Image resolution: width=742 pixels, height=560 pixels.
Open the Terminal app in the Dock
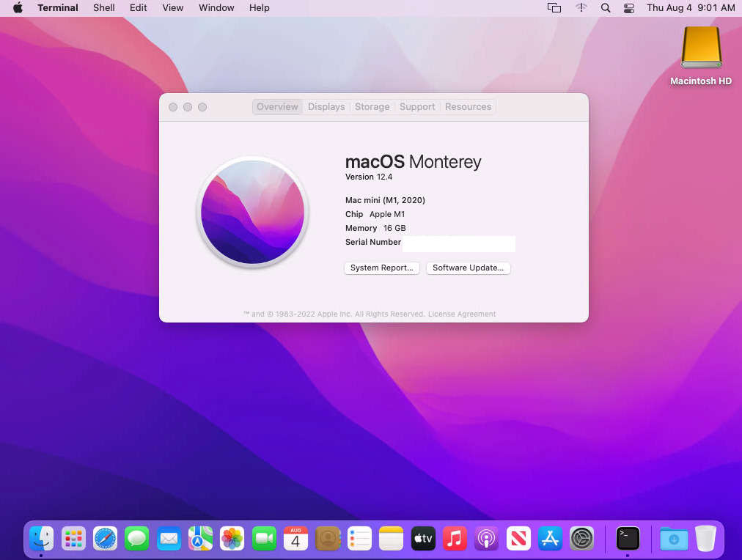point(628,539)
